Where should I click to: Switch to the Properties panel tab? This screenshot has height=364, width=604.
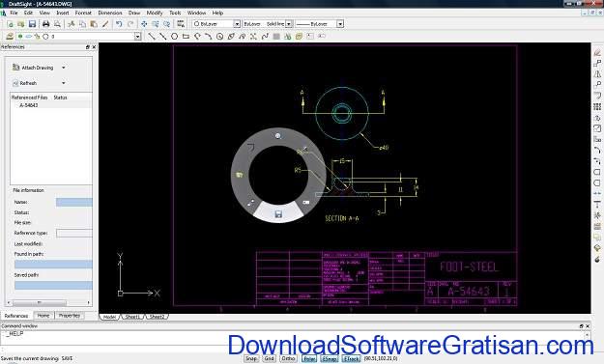(70, 316)
